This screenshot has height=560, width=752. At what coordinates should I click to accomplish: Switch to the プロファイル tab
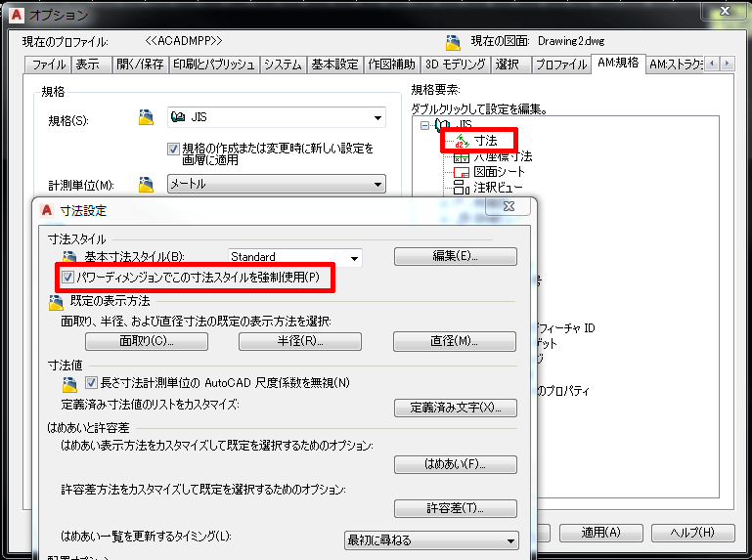coord(561,65)
